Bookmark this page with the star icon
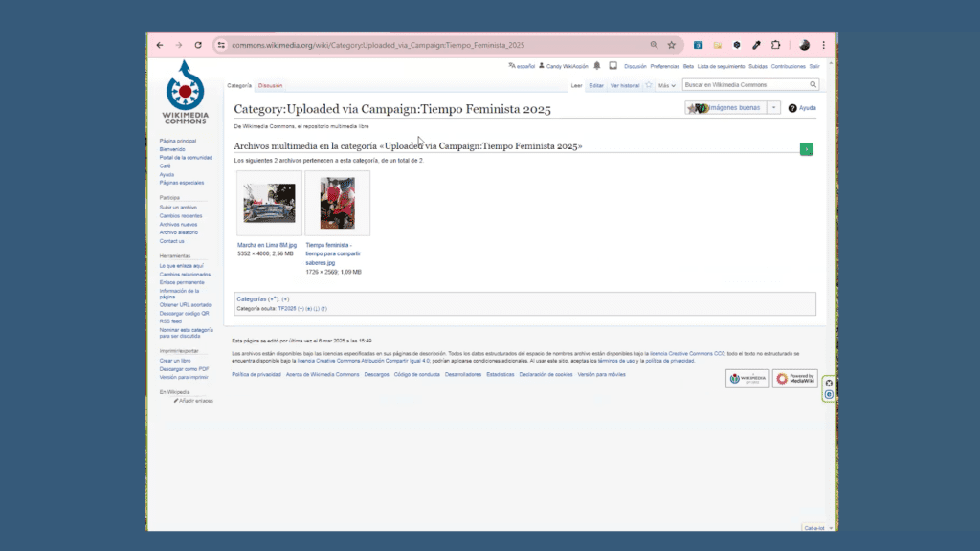The height and width of the screenshot is (551, 980). (x=672, y=45)
